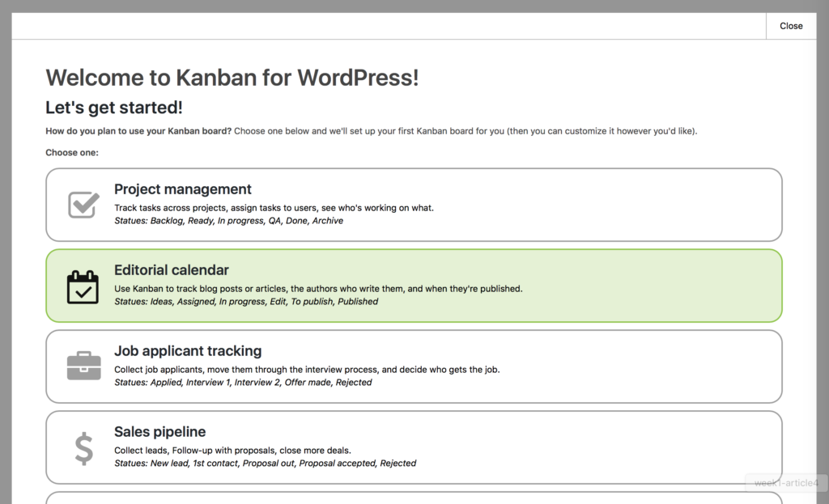Click 'Collect leads, Follow-up with proposals' text
This screenshot has width=829, height=504.
[232, 450]
